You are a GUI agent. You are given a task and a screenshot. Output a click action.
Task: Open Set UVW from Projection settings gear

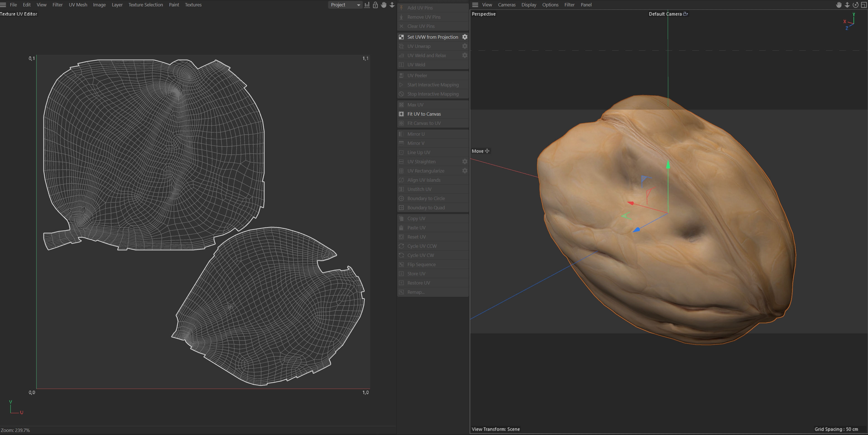465,37
